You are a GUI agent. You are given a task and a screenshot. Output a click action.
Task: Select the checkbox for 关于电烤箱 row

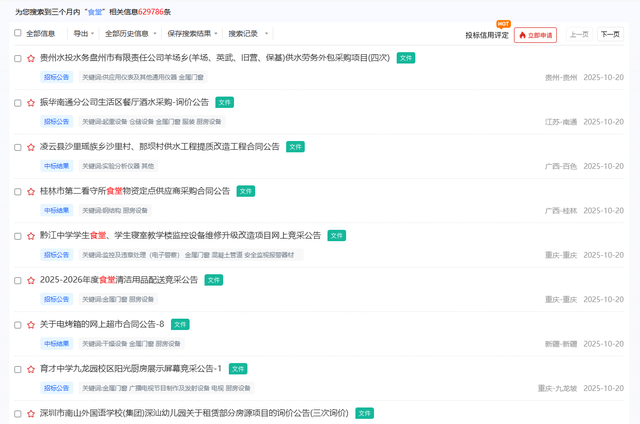18,325
